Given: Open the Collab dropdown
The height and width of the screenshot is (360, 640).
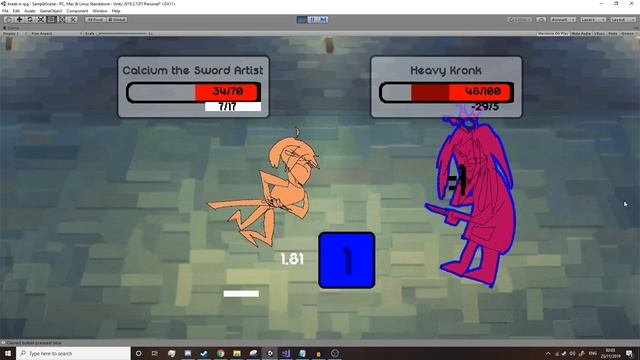Looking at the screenshot, I should click(520, 20).
